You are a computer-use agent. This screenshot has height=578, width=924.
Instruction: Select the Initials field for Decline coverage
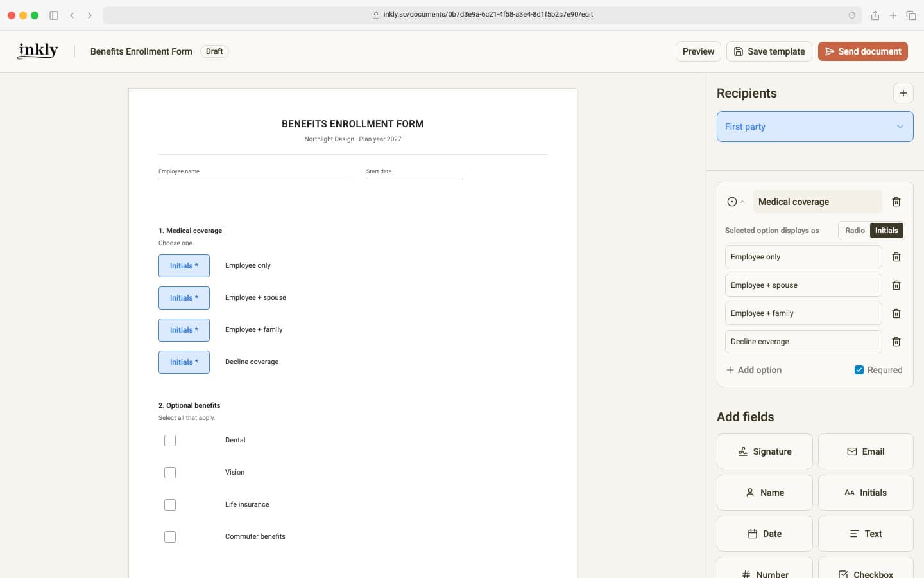tap(184, 362)
